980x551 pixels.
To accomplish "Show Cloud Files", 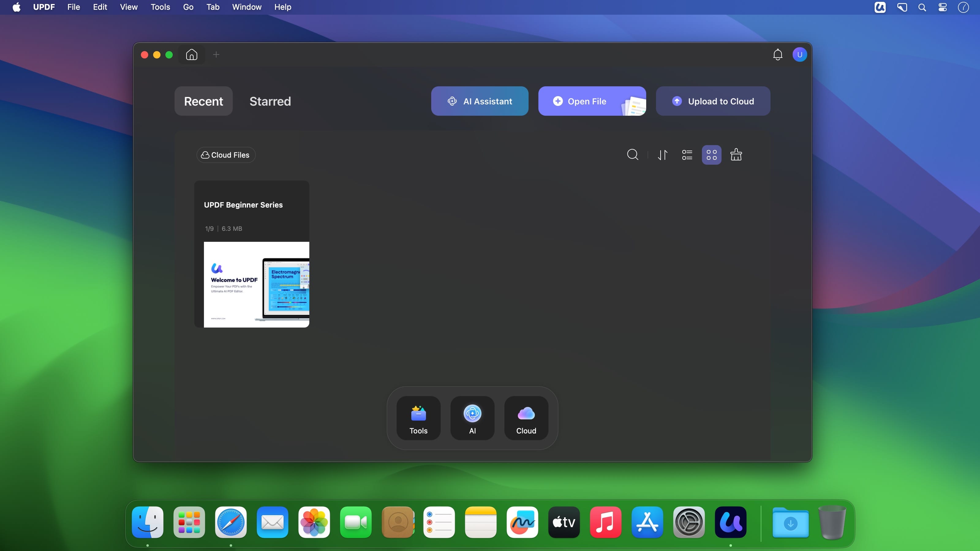I will [x=226, y=155].
